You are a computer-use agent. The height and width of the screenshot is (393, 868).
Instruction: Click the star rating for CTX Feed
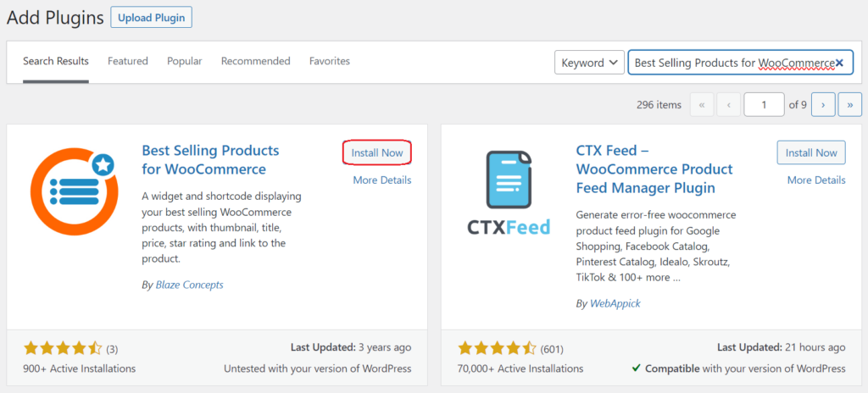click(x=497, y=349)
